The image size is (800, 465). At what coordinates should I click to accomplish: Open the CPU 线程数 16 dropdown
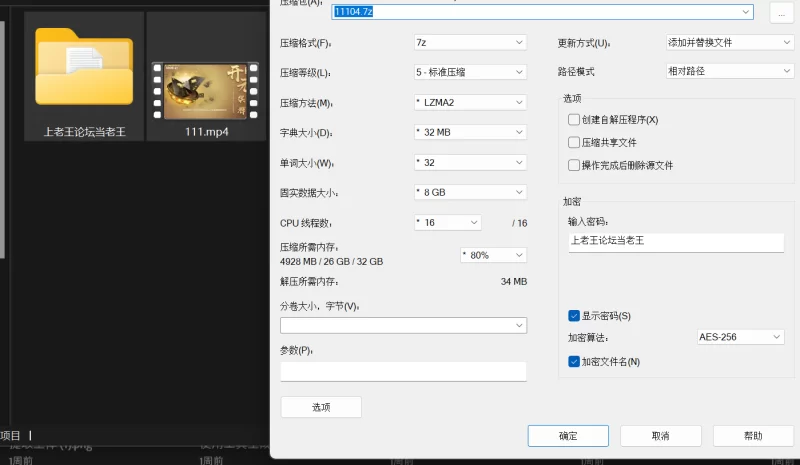point(447,223)
